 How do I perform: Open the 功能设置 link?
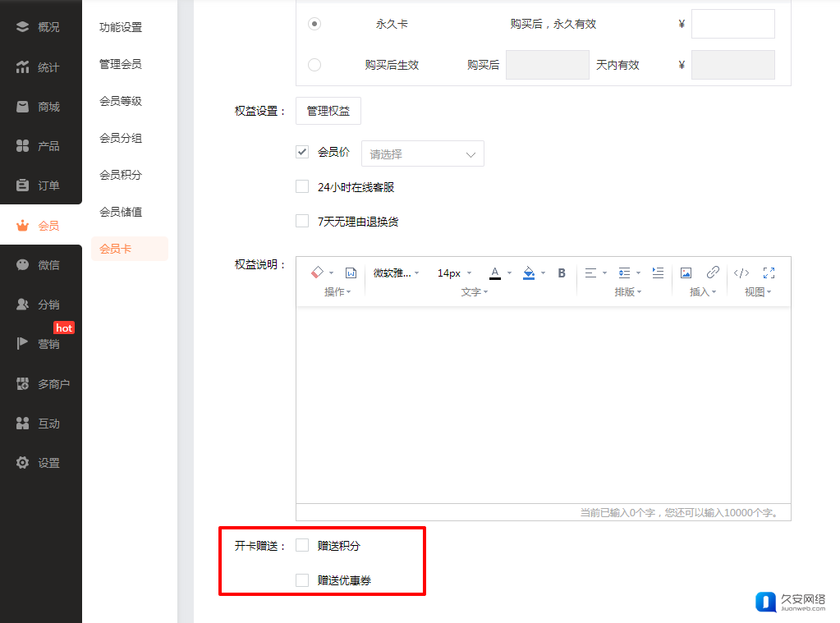pyautogui.click(x=121, y=27)
